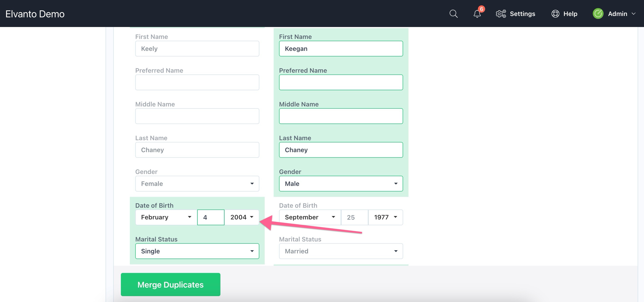644x302 pixels.
Task: Open the Help menu item
Action: [570, 14]
